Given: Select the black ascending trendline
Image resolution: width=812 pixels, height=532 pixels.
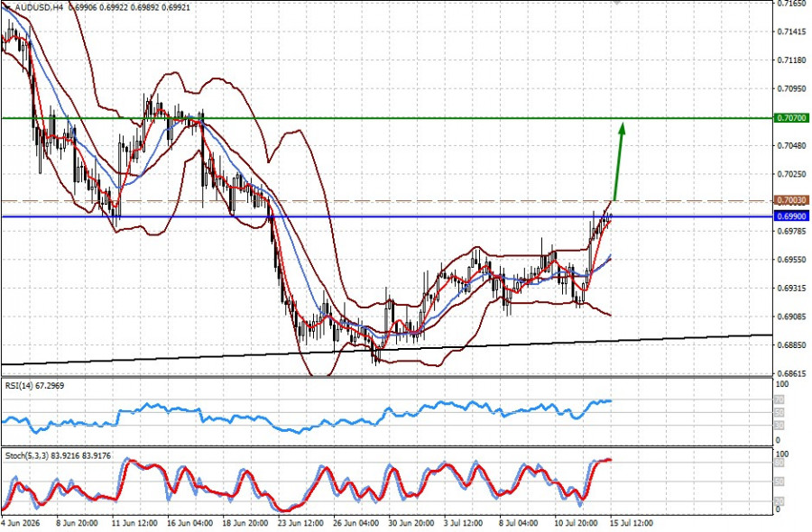Looking at the screenshot, I should (386, 350).
